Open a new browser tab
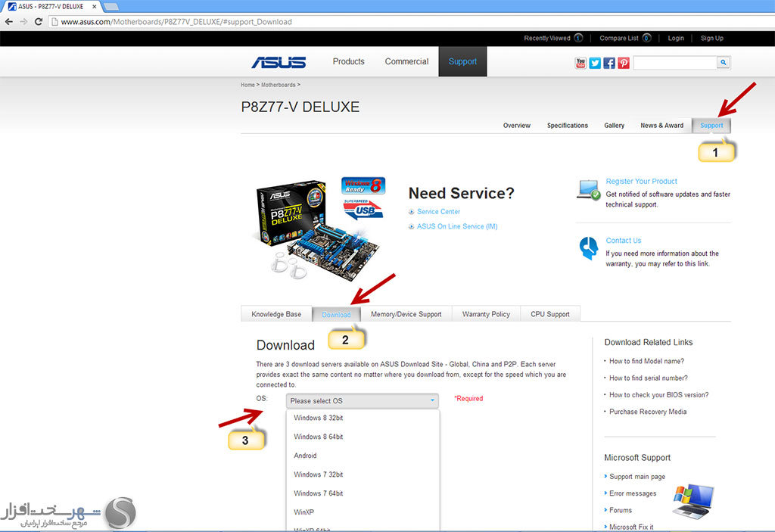Image resolution: width=775 pixels, height=532 pixels. pos(111,6)
